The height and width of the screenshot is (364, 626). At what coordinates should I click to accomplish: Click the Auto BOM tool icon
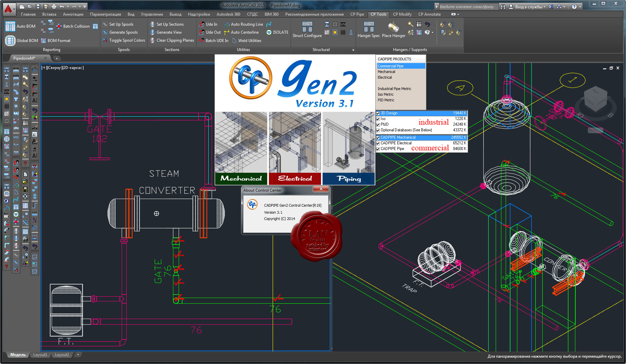10,26
